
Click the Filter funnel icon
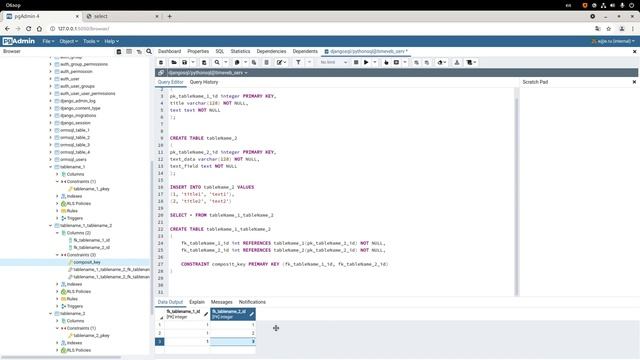(298, 62)
